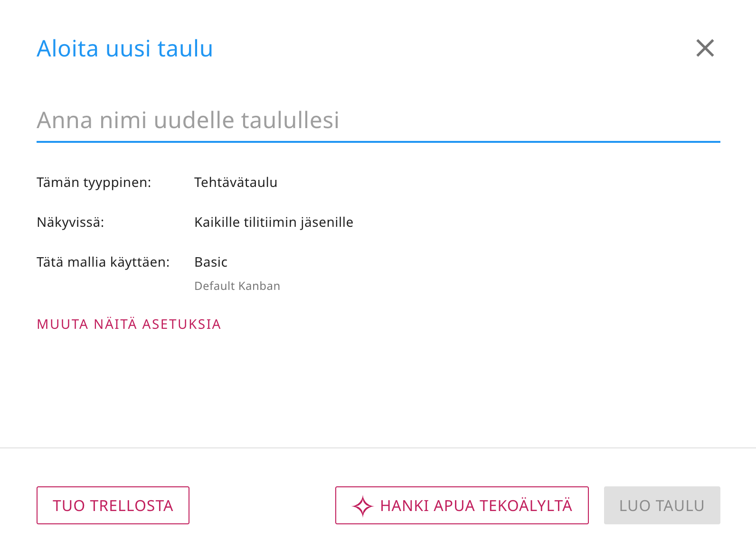Click the word Trellosta in import button
This screenshot has width=756, height=558.
pyautogui.click(x=132, y=506)
